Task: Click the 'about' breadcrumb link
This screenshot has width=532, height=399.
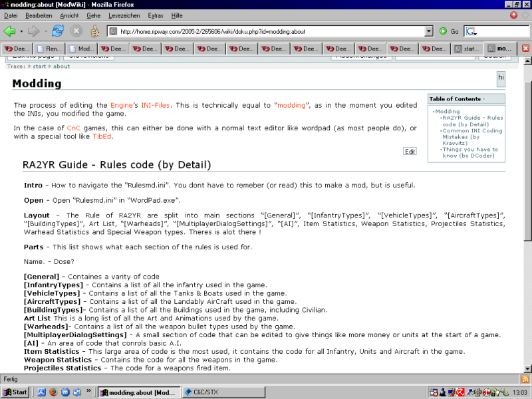Action: 61,66
